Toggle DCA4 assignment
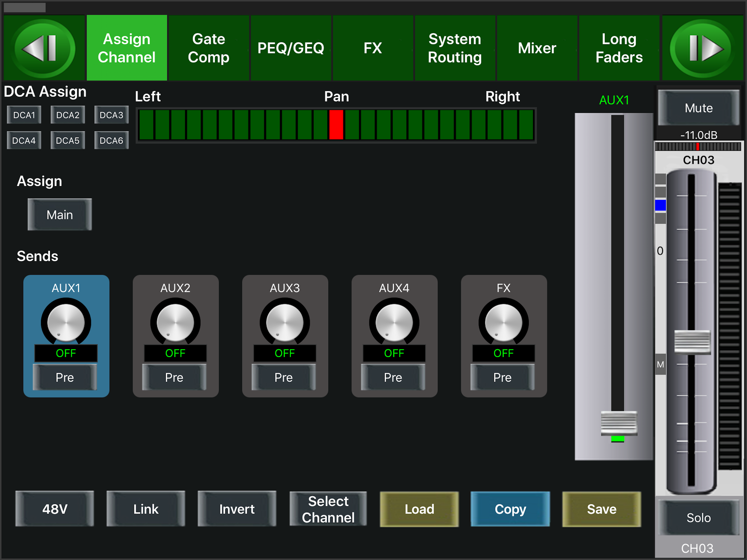 click(24, 140)
